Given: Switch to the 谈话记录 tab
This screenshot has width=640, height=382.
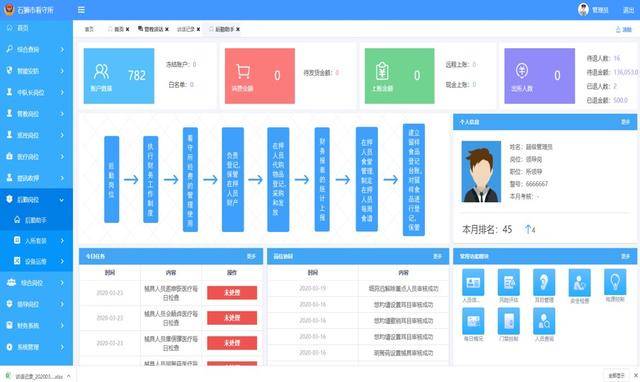Looking at the screenshot, I should pyautogui.click(x=186, y=29).
